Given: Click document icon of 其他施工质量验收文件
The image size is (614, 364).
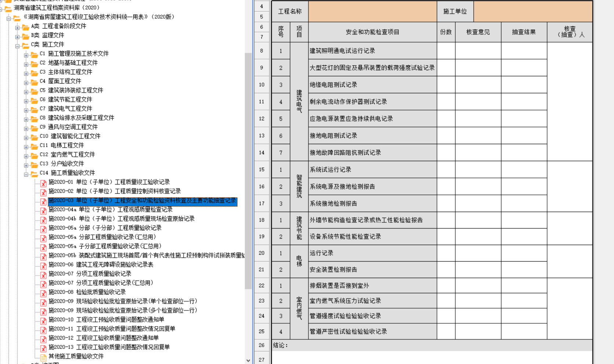Looking at the screenshot, I should [43, 357].
